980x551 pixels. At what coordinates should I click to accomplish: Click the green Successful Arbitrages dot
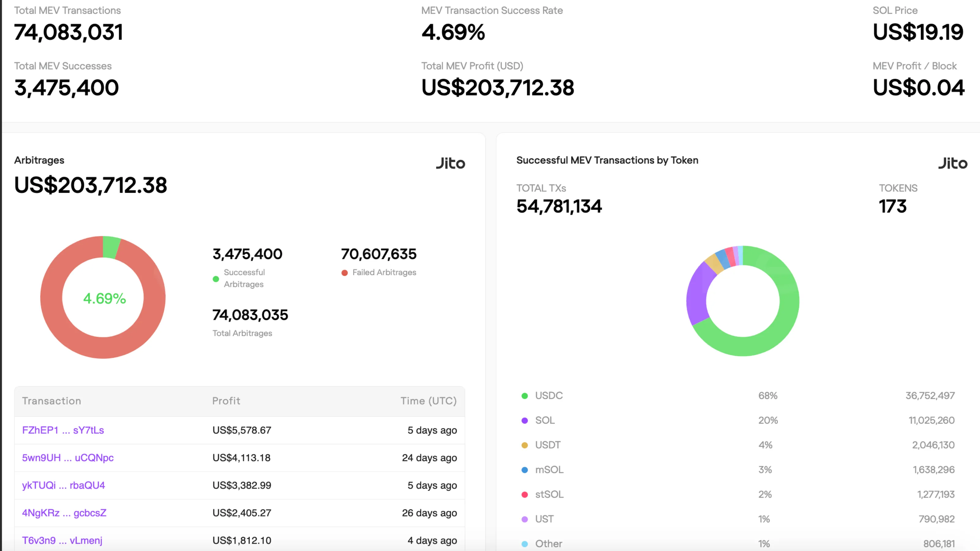216,279
